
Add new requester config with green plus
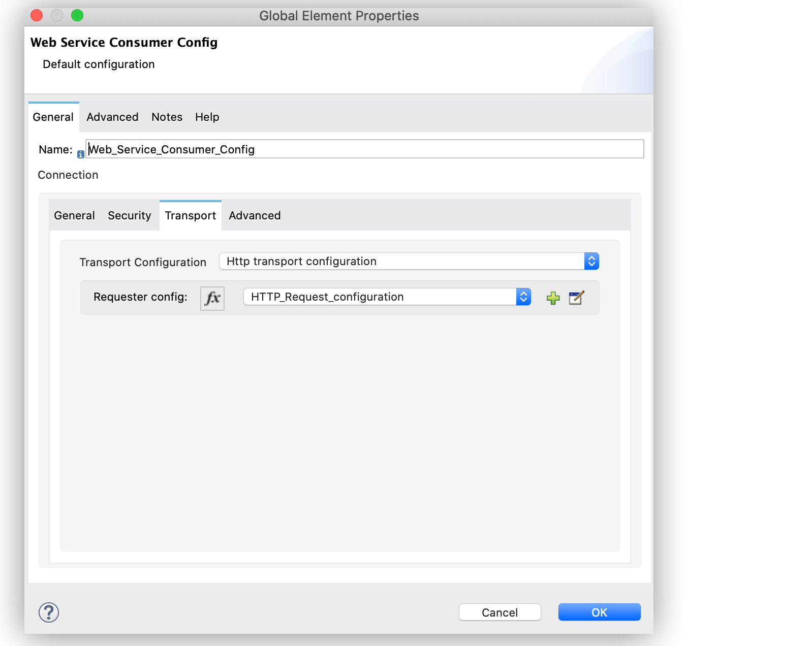click(553, 298)
